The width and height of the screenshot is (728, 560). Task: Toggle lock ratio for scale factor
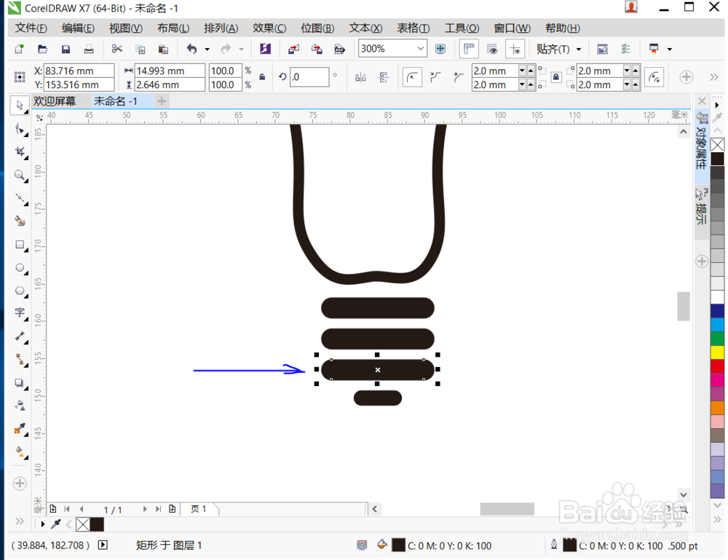262,77
